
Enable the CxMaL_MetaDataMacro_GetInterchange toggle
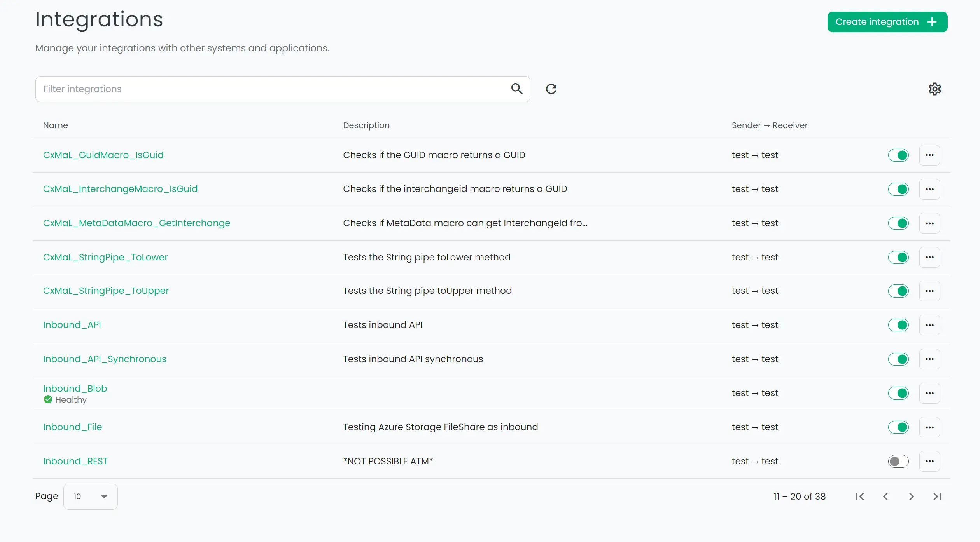(898, 223)
